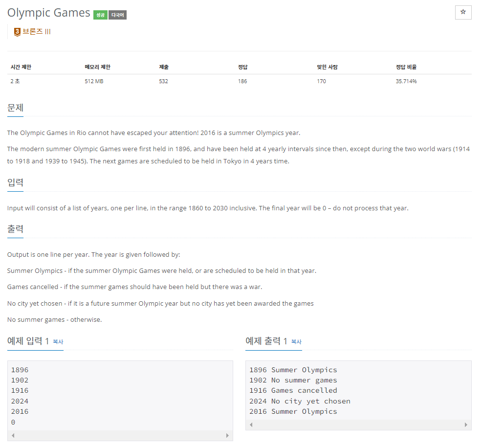482x448 pixels.
Task: Click the 512 MB memory value
Action: (94, 81)
